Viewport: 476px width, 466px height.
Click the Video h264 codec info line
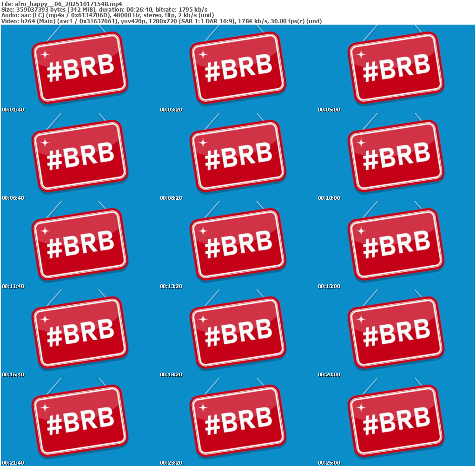(x=161, y=21)
